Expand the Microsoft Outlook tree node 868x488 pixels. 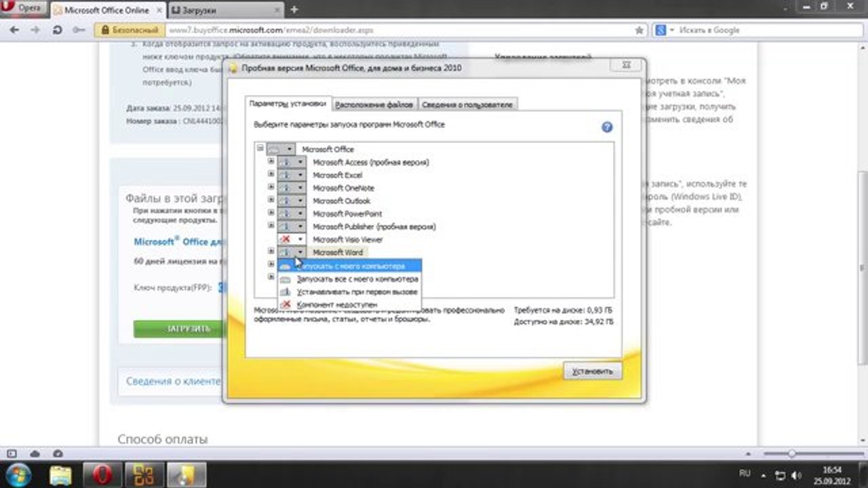tap(271, 201)
